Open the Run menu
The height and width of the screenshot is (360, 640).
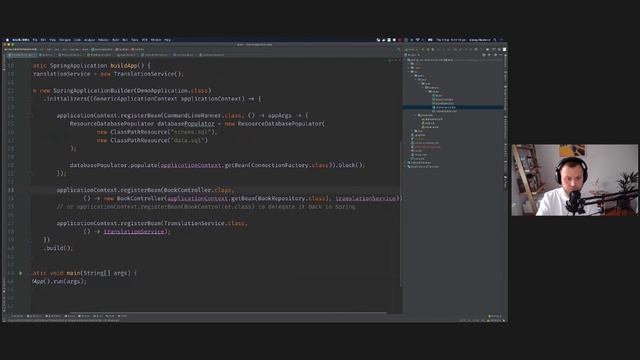(x=125, y=40)
